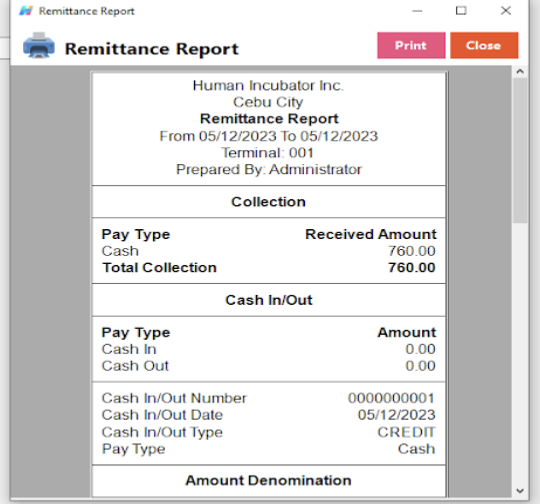Viewport: 540px width, 504px height.
Task: Click the Amount Denomination heading
Action: tap(269, 480)
